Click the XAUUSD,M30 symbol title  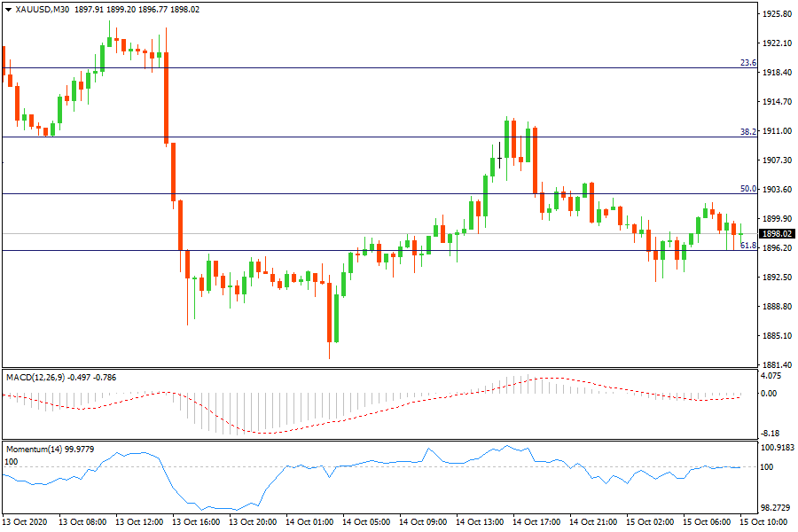point(43,10)
